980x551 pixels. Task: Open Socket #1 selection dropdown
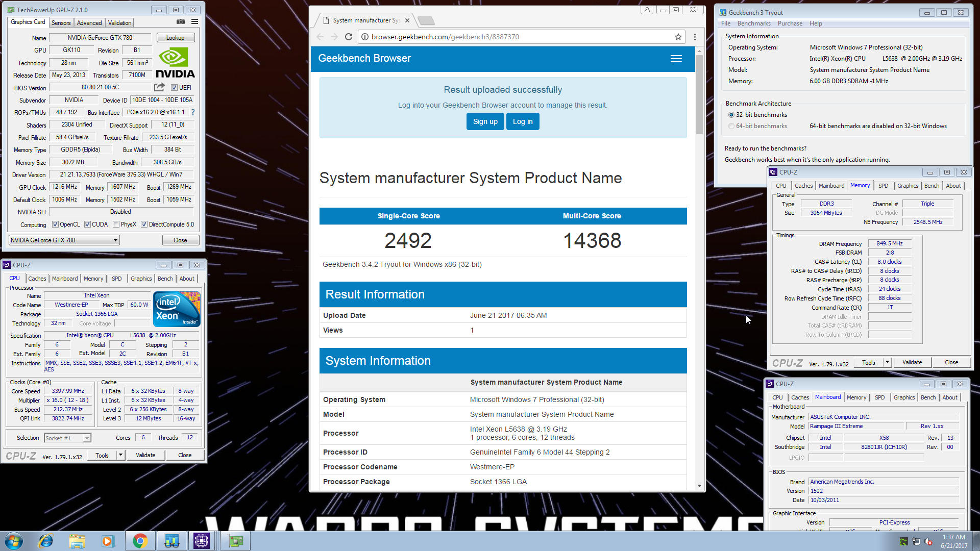pyautogui.click(x=67, y=438)
